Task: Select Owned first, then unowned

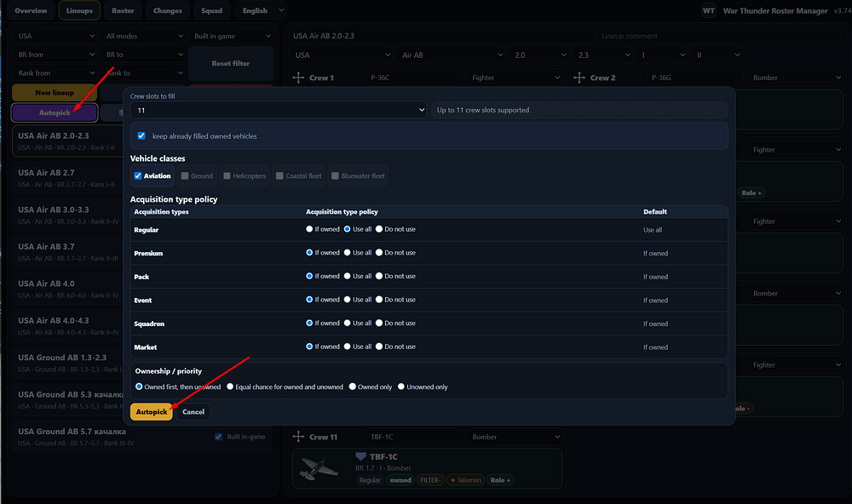Action: pyautogui.click(x=139, y=387)
